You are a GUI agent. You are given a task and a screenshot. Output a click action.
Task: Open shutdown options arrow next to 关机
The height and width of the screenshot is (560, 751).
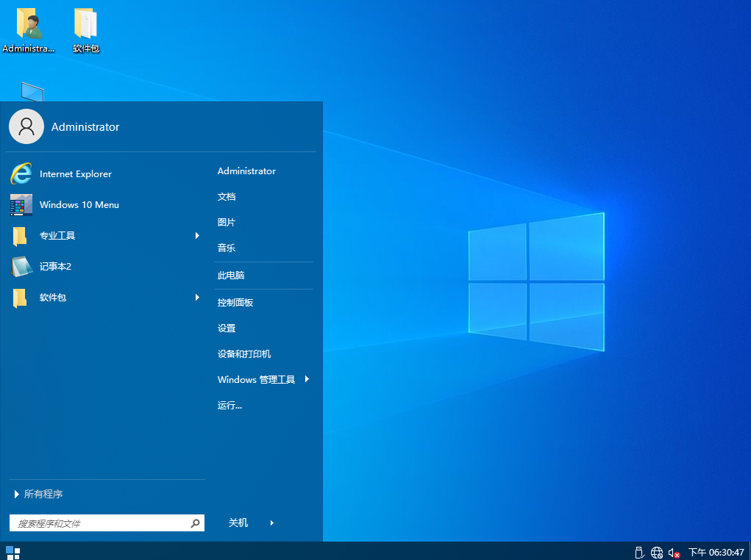click(272, 523)
